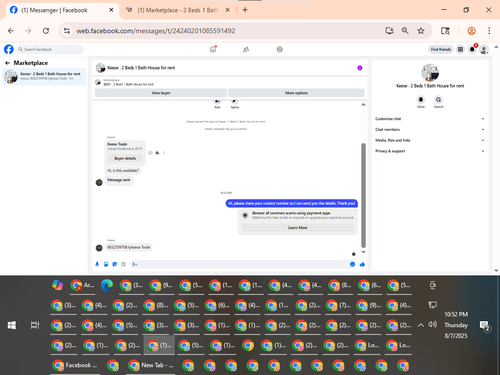Click the volume speaker tray icon
The height and width of the screenshot is (375, 500).
[x=432, y=324]
